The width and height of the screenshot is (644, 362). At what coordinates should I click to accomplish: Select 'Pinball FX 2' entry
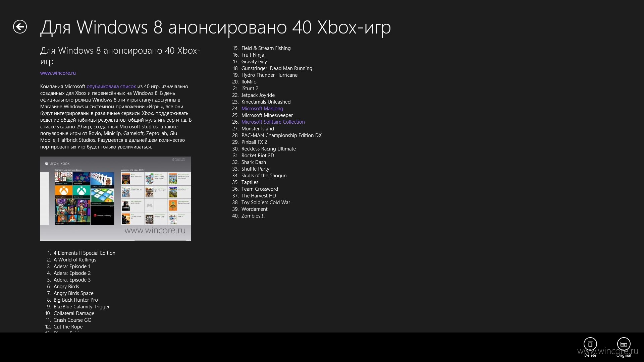click(254, 142)
